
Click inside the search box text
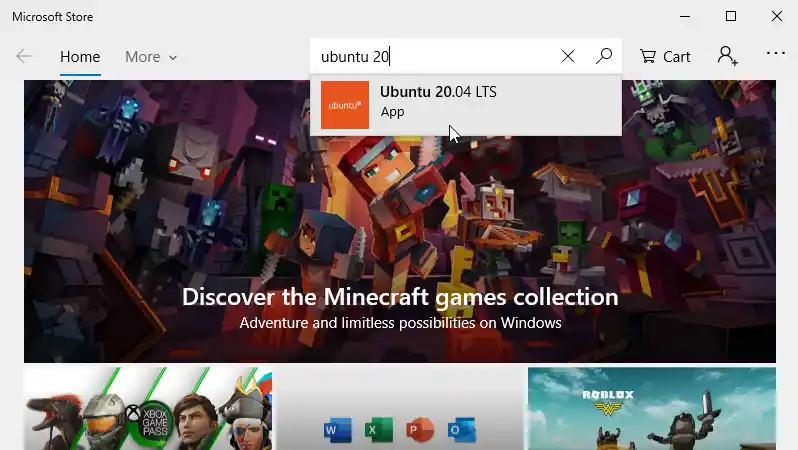click(x=355, y=56)
